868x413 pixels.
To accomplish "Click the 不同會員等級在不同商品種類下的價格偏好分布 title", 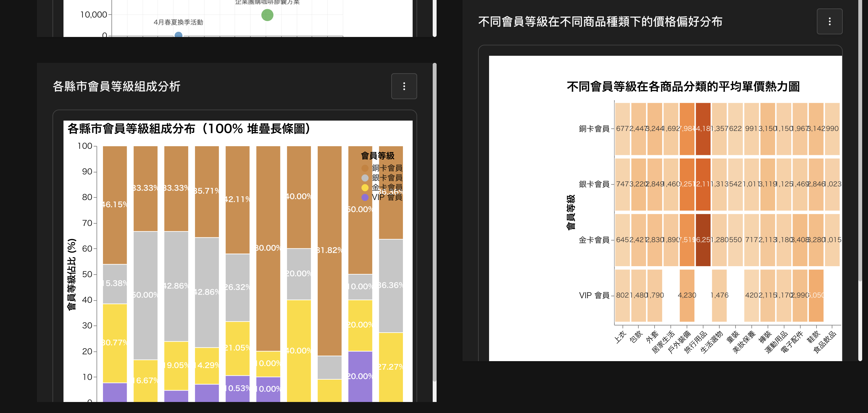I will click(600, 22).
